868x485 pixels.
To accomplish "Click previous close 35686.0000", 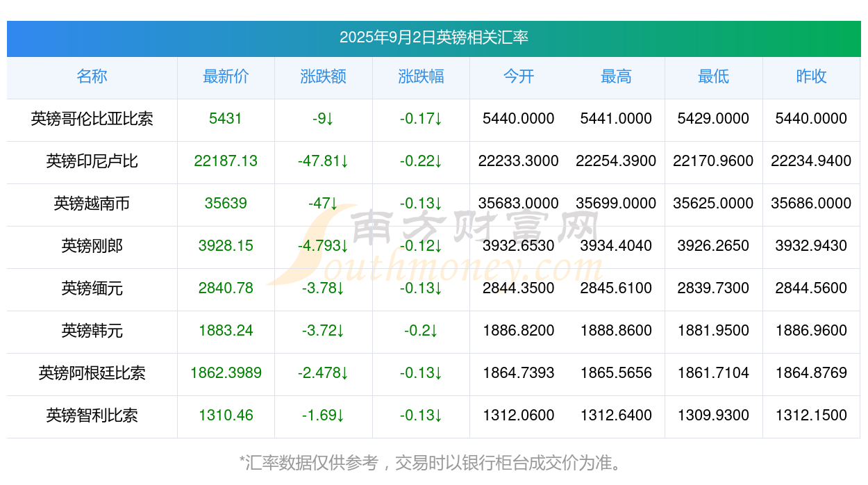I will 811,204.
